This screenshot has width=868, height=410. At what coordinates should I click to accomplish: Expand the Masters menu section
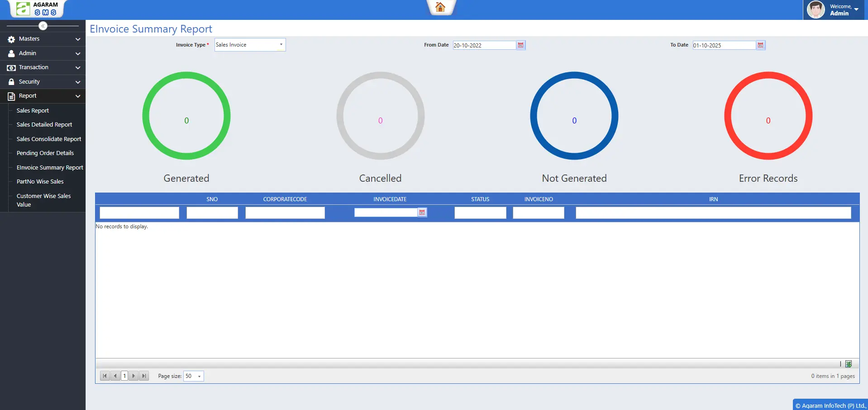point(43,39)
